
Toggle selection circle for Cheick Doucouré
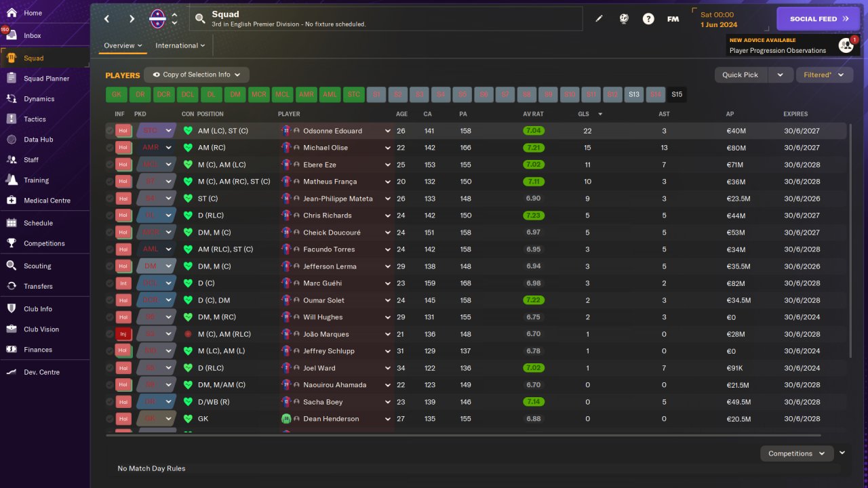tap(110, 232)
